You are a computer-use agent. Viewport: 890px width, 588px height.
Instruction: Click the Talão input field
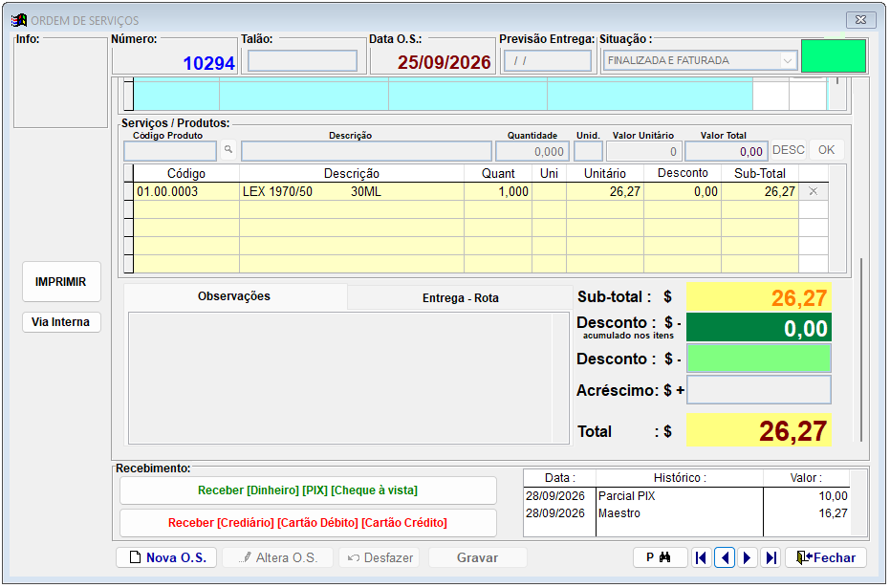302,61
